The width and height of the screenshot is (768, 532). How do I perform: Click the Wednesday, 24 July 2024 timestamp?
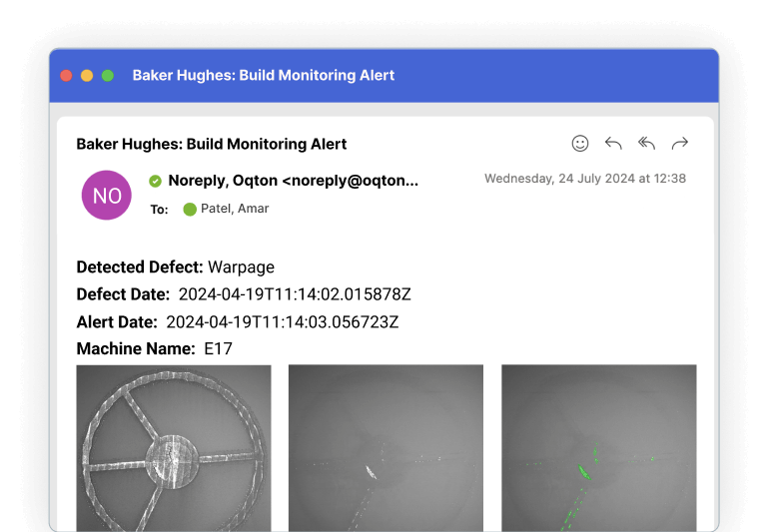(x=585, y=179)
